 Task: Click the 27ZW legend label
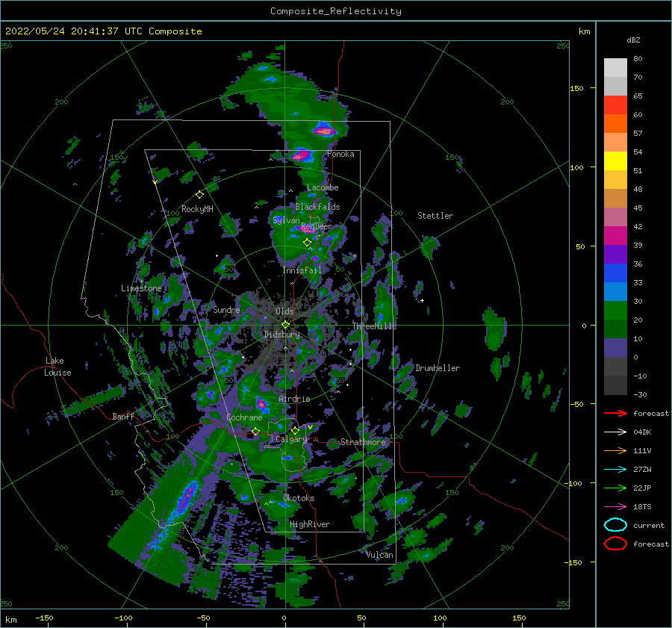642,470
